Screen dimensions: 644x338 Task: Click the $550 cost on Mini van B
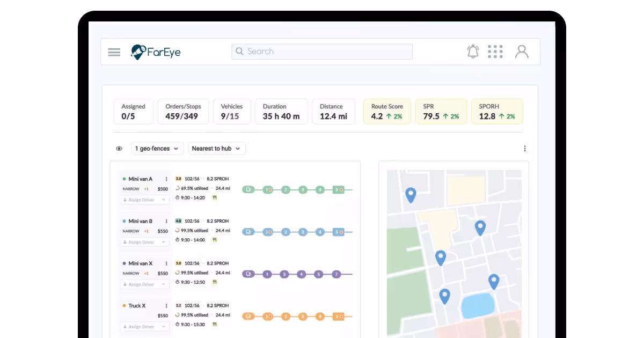coord(163,231)
